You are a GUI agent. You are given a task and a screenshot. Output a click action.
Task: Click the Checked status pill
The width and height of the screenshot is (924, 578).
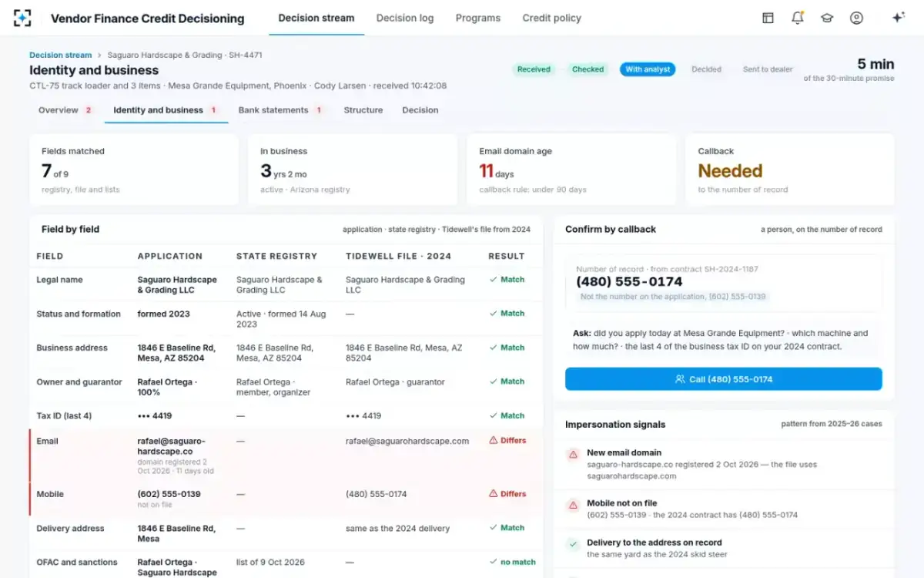coord(588,69)
